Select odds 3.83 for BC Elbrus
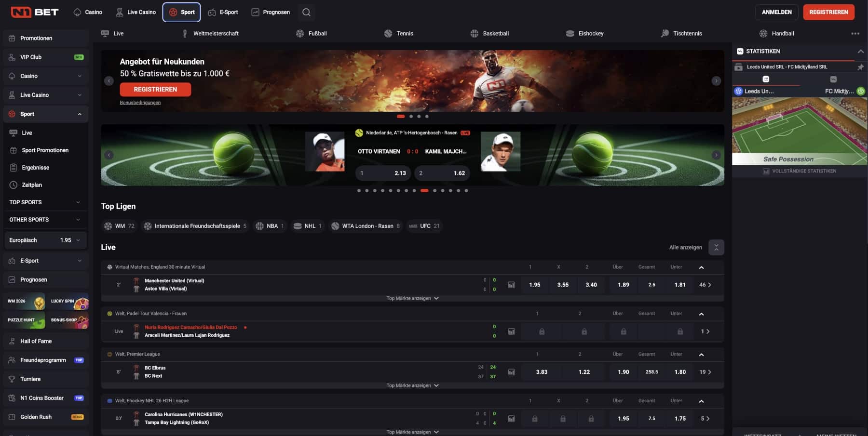 tap(542, 372)
